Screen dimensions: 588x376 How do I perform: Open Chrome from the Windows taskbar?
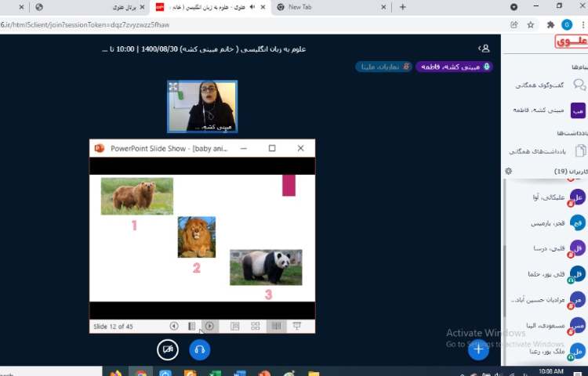(140, 373)
